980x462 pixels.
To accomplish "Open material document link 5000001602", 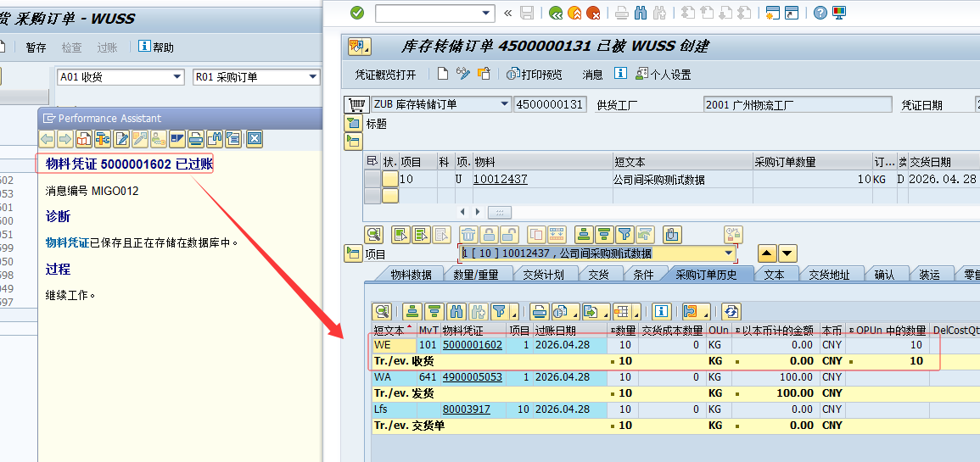I will (x=473, y=345).
